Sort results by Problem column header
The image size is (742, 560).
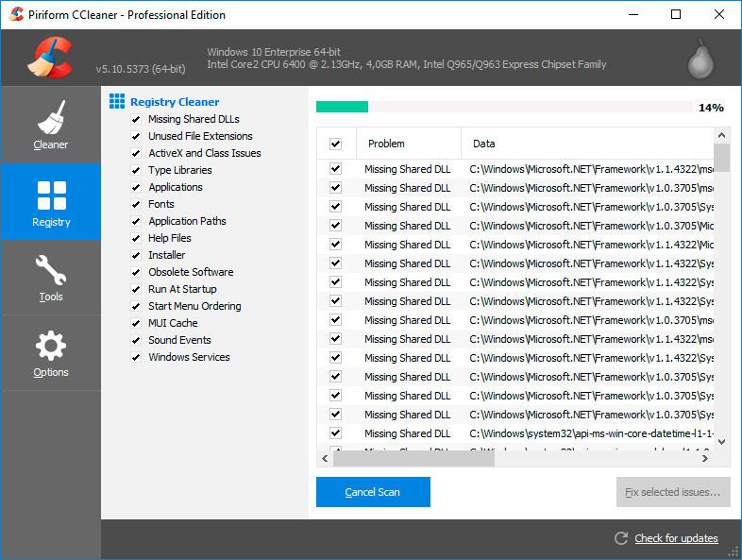409,144
